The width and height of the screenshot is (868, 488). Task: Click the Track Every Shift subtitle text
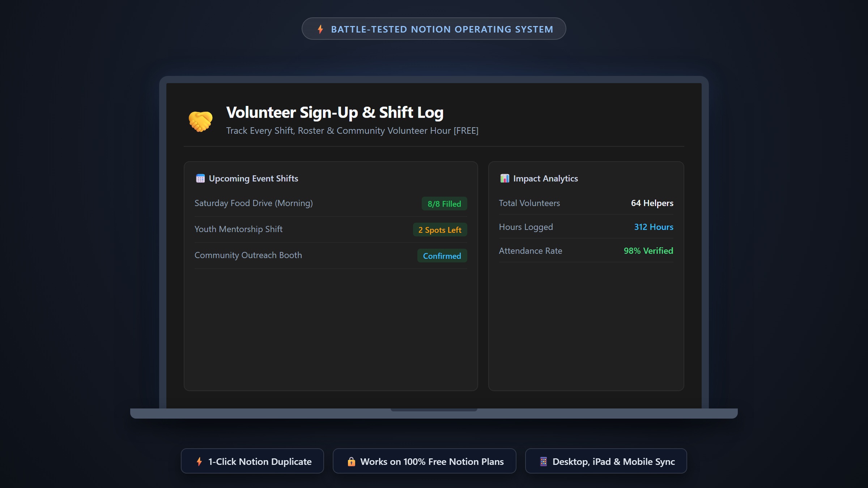tap(352, 130)
